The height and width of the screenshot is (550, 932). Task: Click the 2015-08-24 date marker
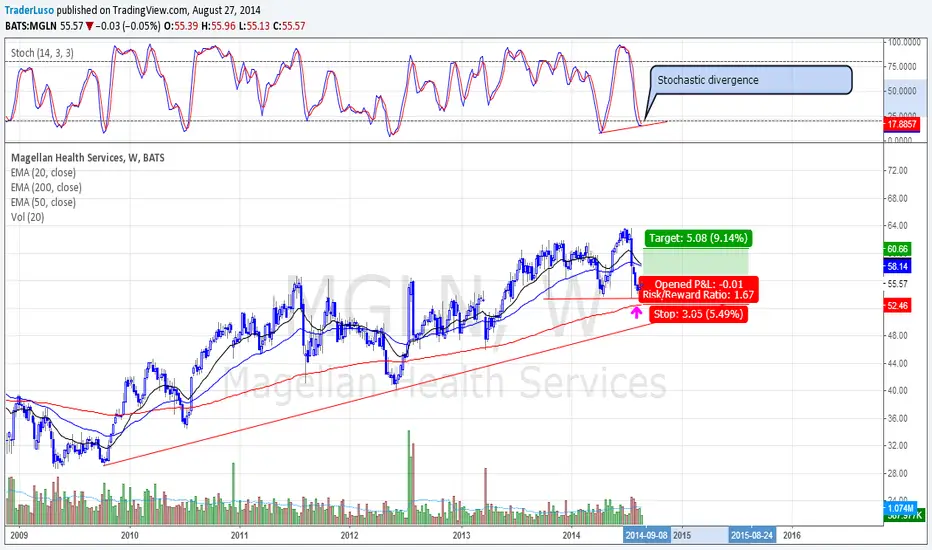pyautogui.click(x=752, y=535)
